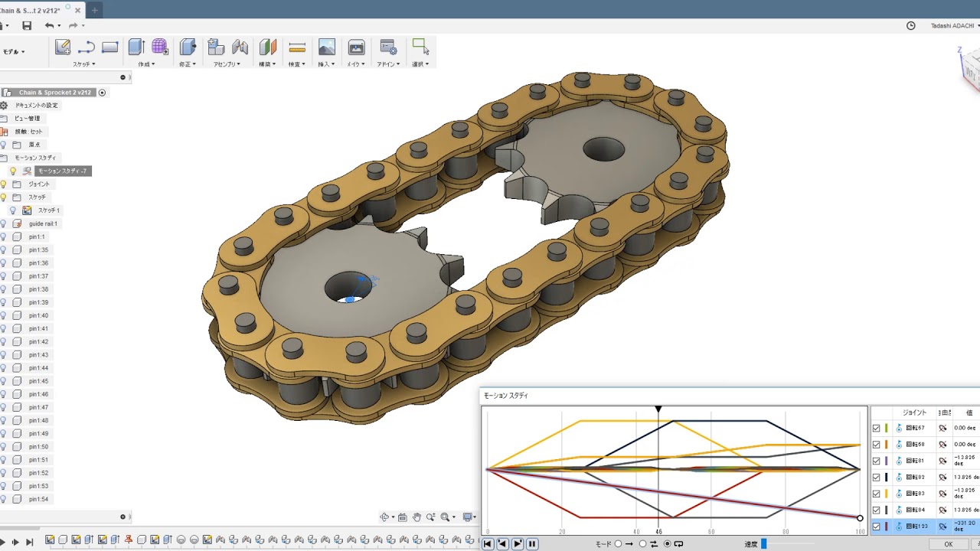
Task: Click the Select tool icon
Action: point(420,46)
